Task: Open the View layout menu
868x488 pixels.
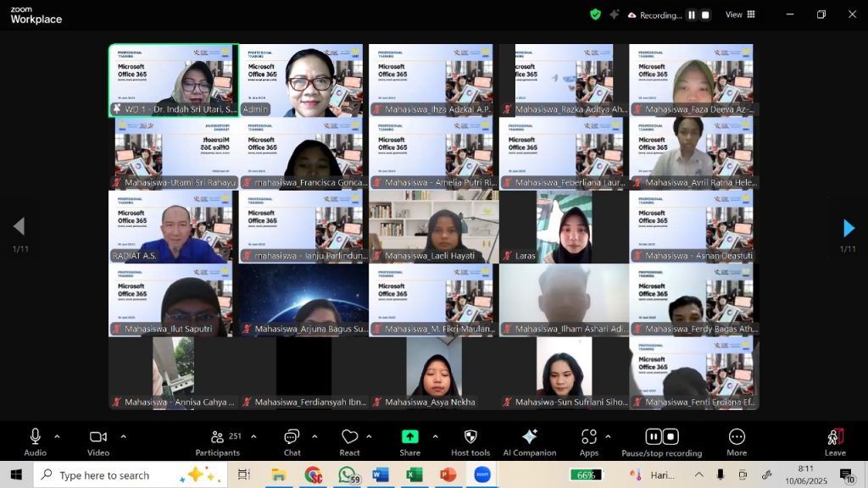Action: (x=740, y=14)
